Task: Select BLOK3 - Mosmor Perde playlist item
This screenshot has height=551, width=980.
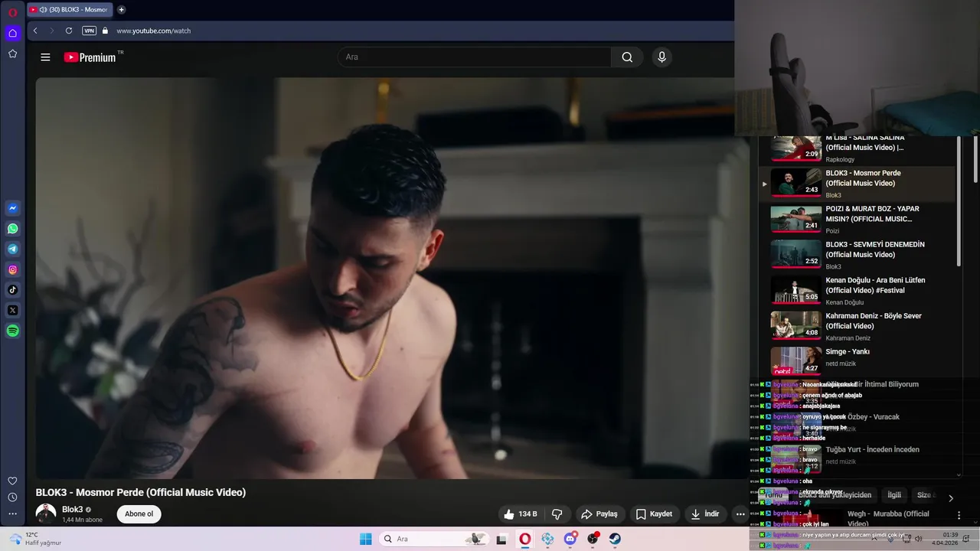Action: click(x=857, y=184)
